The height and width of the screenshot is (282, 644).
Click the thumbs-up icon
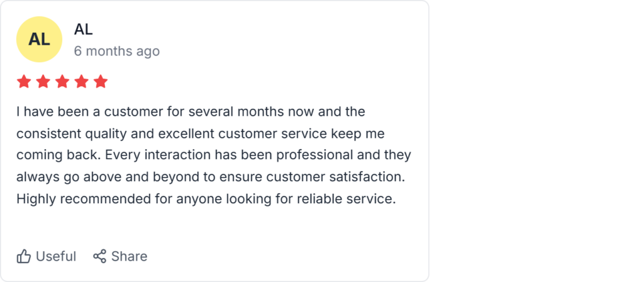24,256
